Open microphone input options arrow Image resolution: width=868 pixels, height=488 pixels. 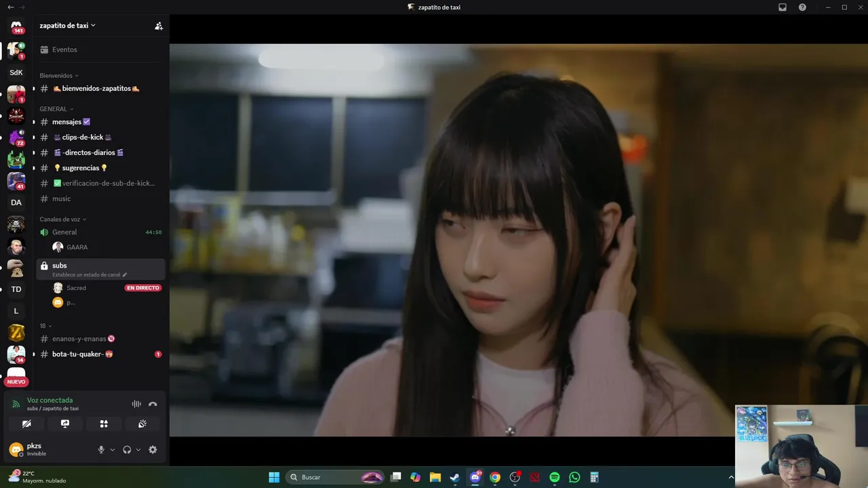(x=113, y=449)
